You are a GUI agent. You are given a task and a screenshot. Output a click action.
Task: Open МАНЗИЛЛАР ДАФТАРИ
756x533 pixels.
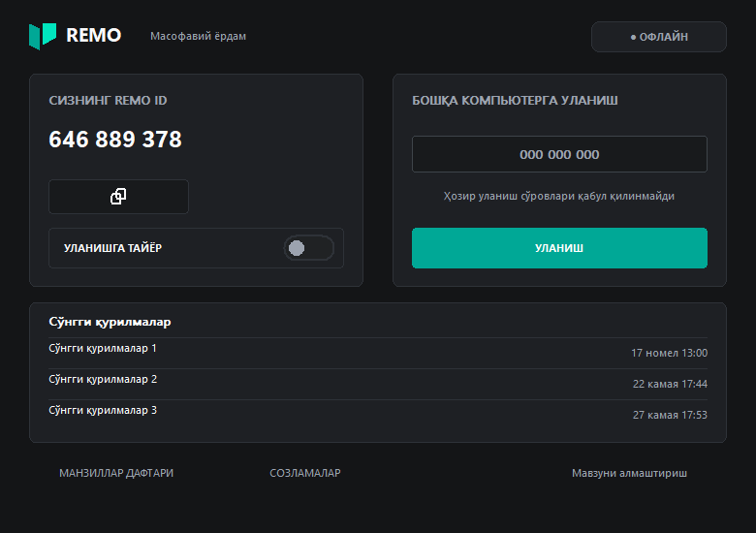click(x=116, y=473)
